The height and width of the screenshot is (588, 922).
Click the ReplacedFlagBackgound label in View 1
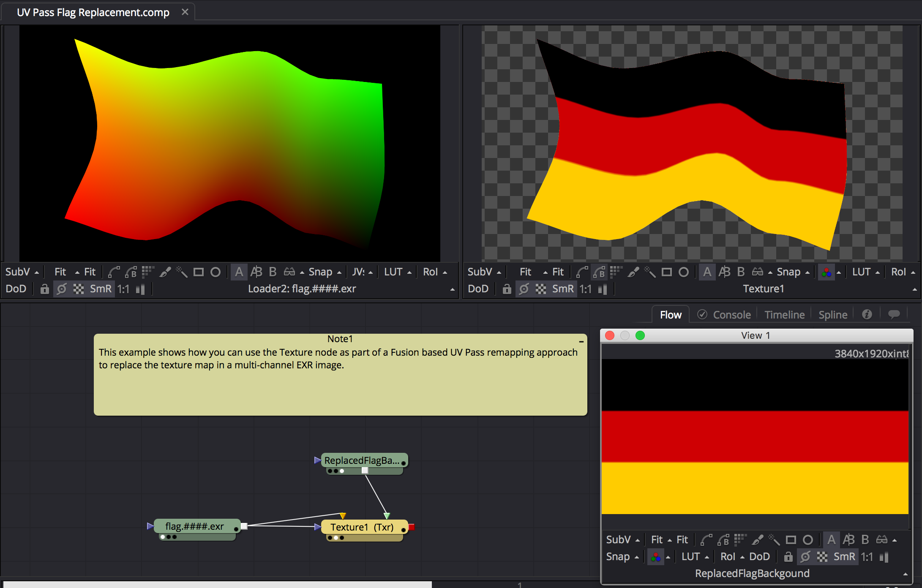[752, 574]
